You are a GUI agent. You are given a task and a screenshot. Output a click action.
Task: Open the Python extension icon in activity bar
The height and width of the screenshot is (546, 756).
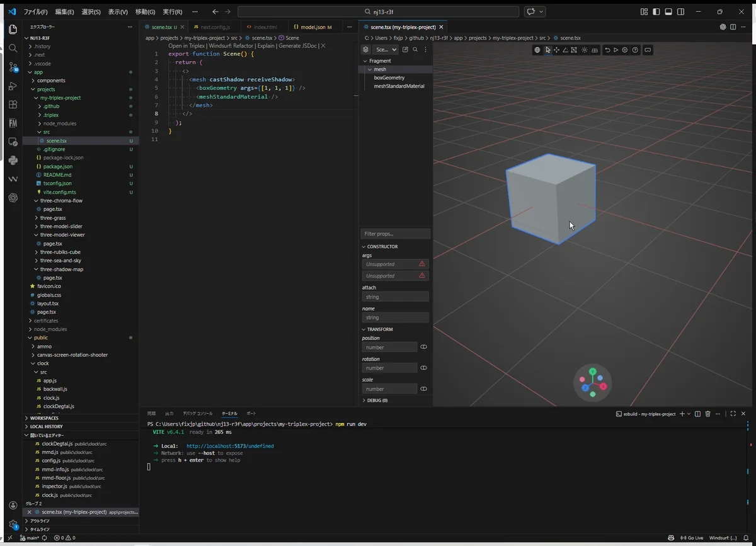[x=13, y=161]
